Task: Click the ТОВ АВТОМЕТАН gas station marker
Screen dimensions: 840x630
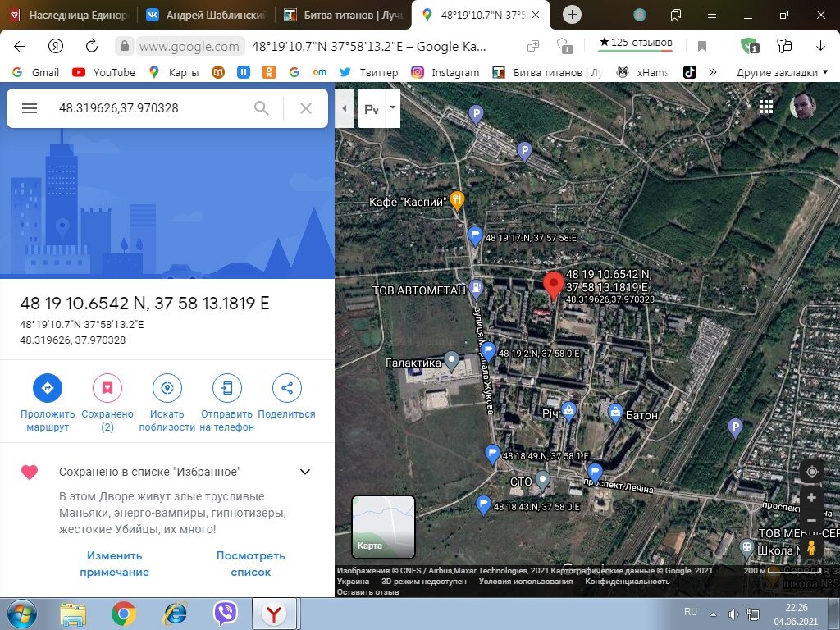Action: [476, 290]
